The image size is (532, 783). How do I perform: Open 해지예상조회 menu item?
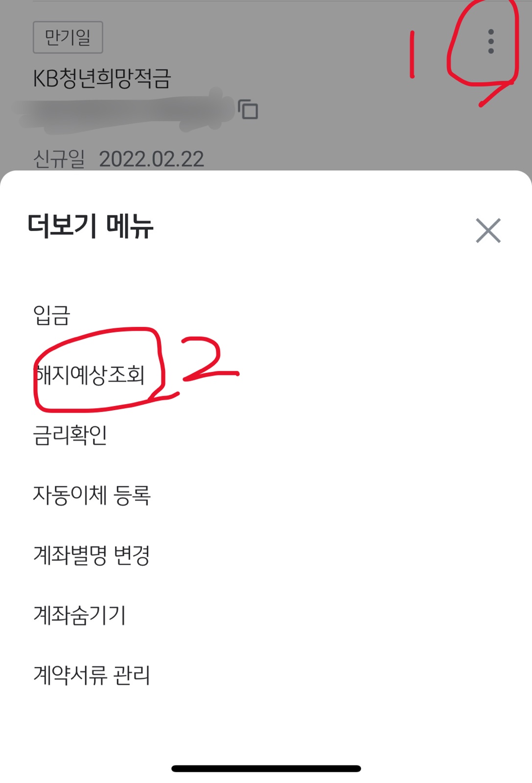(x=90, y=375)
